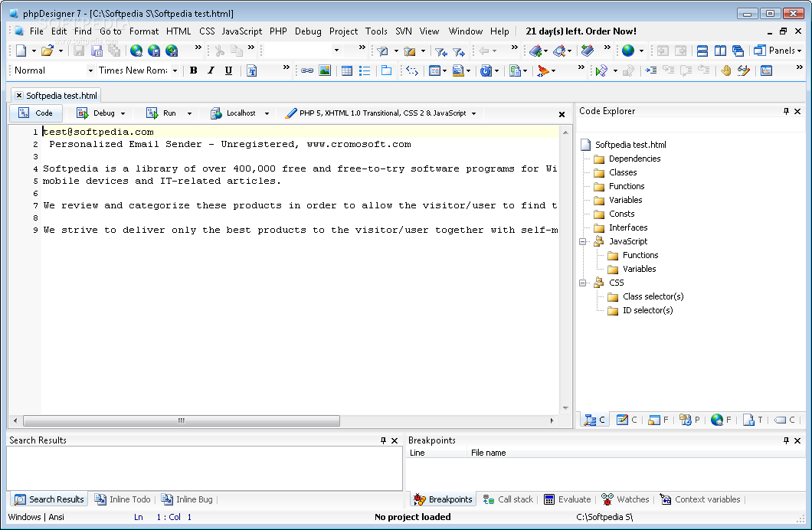Open the PHP menu
This screenshot has height=530, width=812.
pos(278,31)
